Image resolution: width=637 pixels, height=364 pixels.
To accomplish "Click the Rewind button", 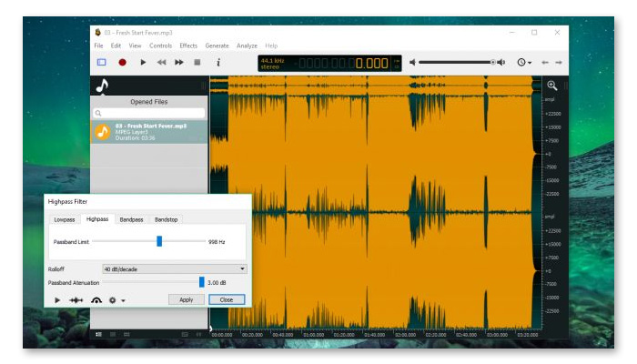I will coord(161,63).
